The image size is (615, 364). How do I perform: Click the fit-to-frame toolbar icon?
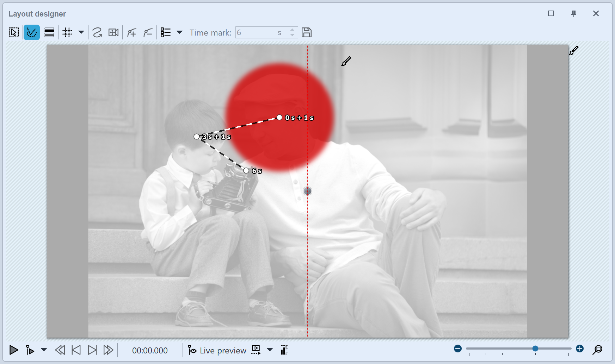pos(113,32)
